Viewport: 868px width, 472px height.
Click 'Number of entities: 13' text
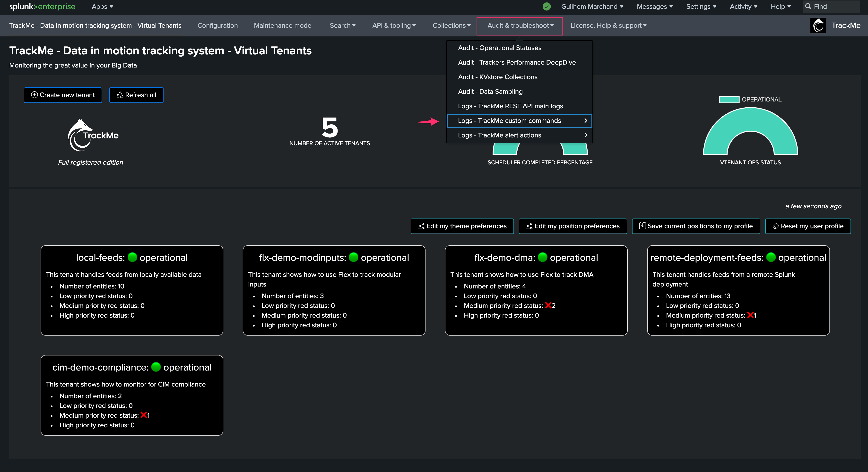[698, 296]
